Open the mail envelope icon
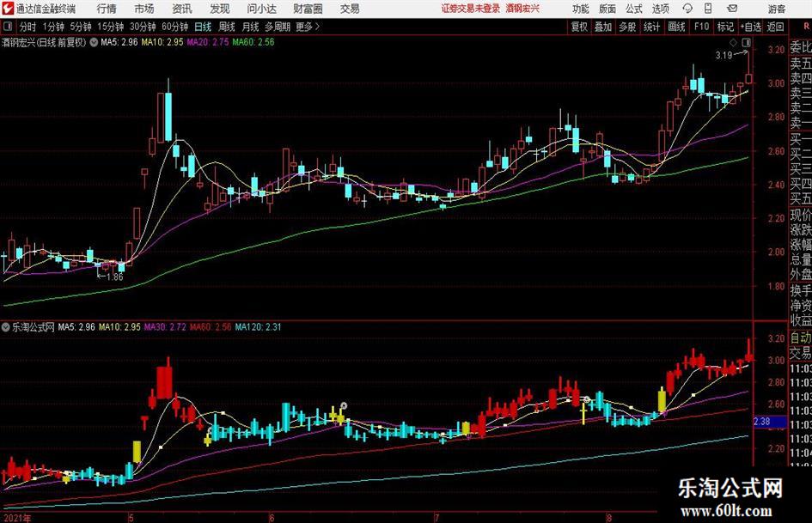Viewport: 812px width, 523px height. point(732,9)
